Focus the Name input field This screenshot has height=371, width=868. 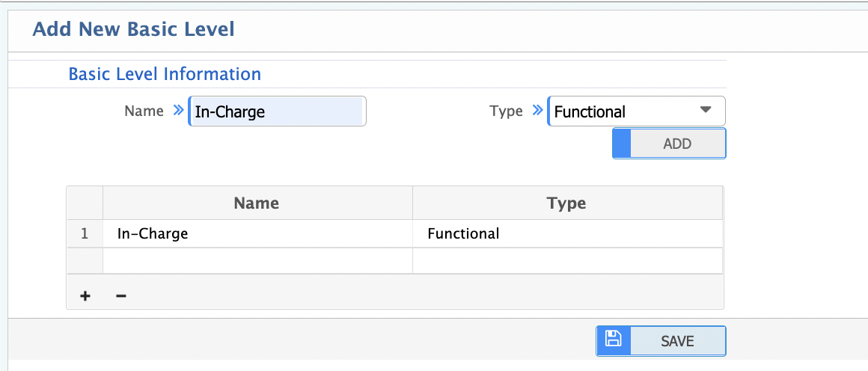[278, 111]
